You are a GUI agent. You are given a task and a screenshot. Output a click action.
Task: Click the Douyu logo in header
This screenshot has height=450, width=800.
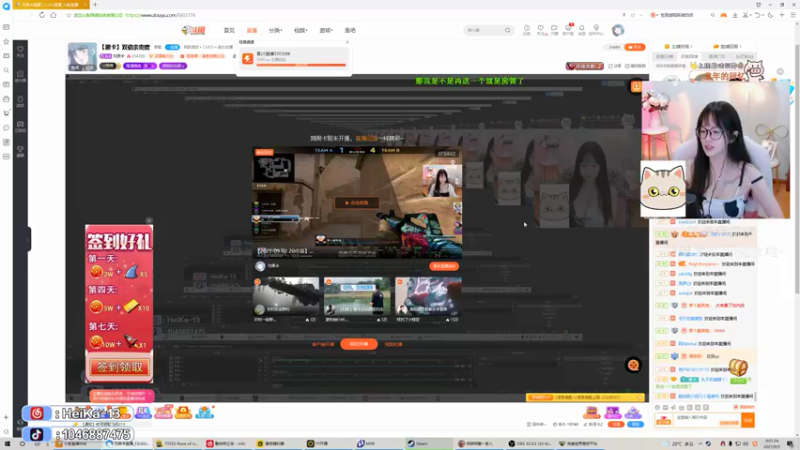(x=193, y=31)
